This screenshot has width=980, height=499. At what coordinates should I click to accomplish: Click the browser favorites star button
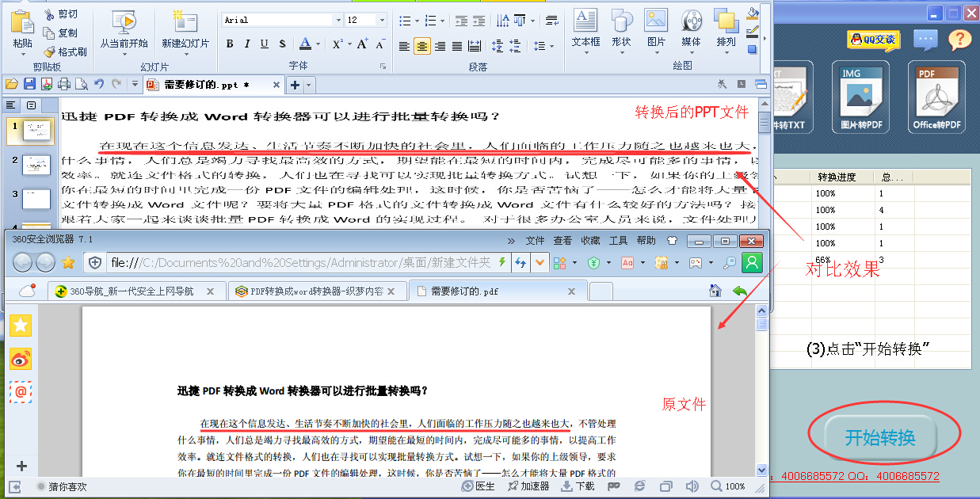click(68, 263)
